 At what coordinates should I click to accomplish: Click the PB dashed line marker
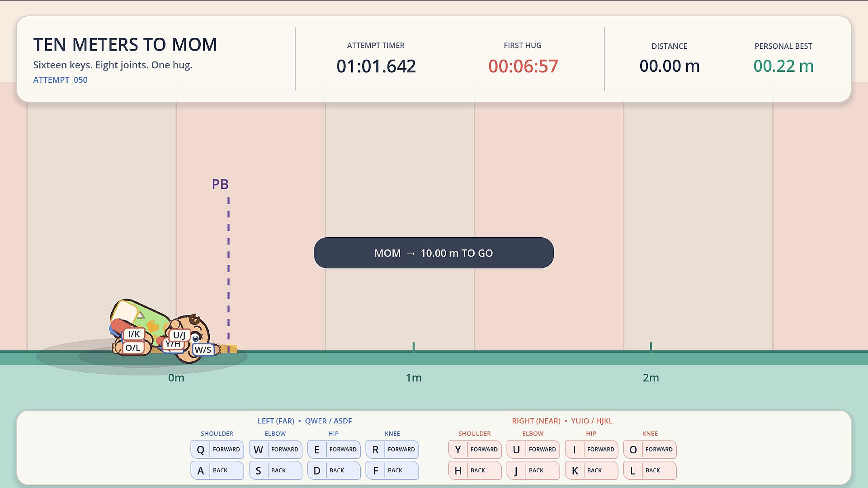tap(228, 275)
